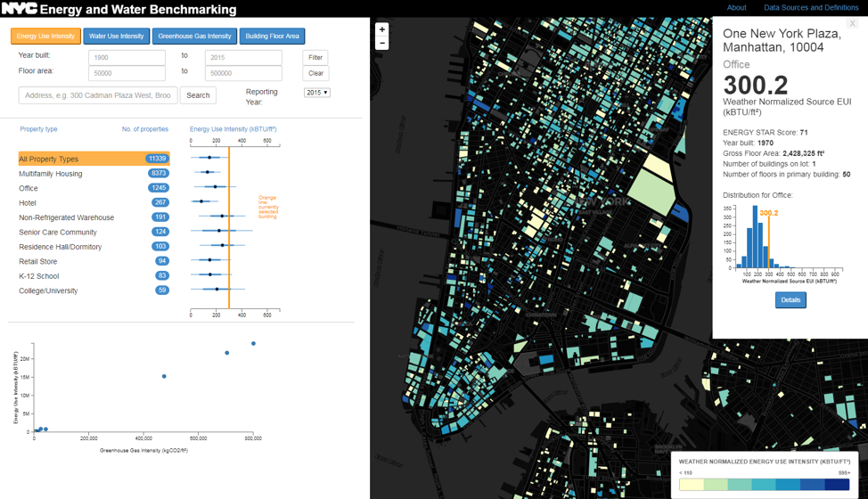
Task: Switch to Building Floor Area tab
Action: (273, 36)
